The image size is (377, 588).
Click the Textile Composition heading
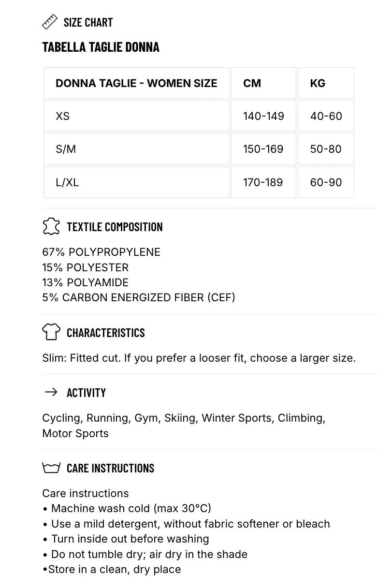coord(115,227)
